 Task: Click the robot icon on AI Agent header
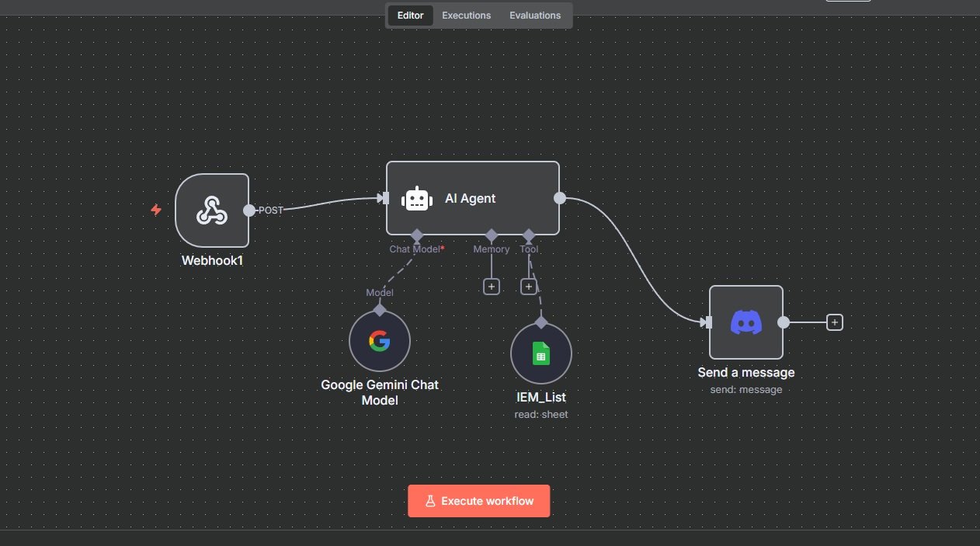[417, 198]
